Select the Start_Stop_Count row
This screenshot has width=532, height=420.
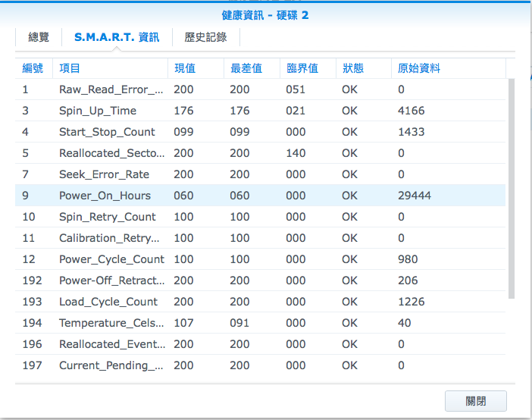[260, 132]
